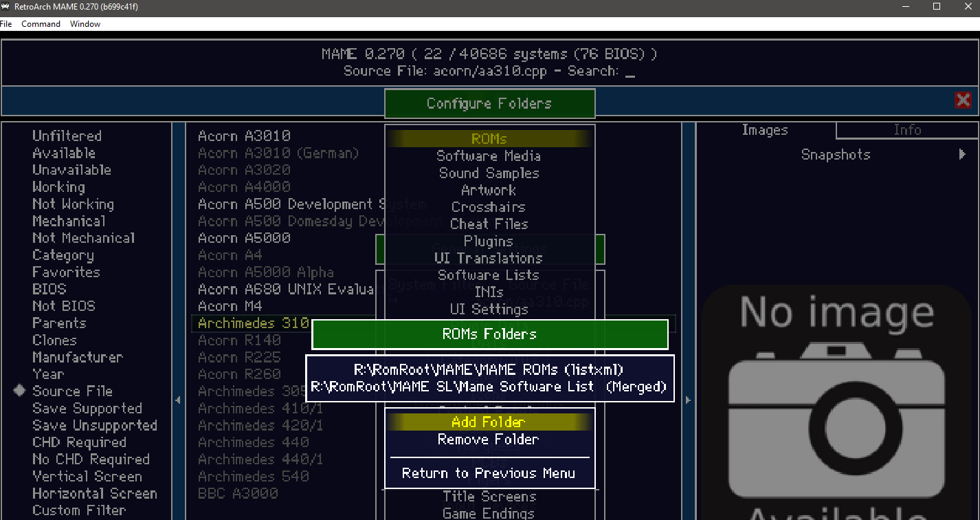Choose Return to Previous Menu
Viewport: 980px width, 520px height.
(x=489, y=473)
